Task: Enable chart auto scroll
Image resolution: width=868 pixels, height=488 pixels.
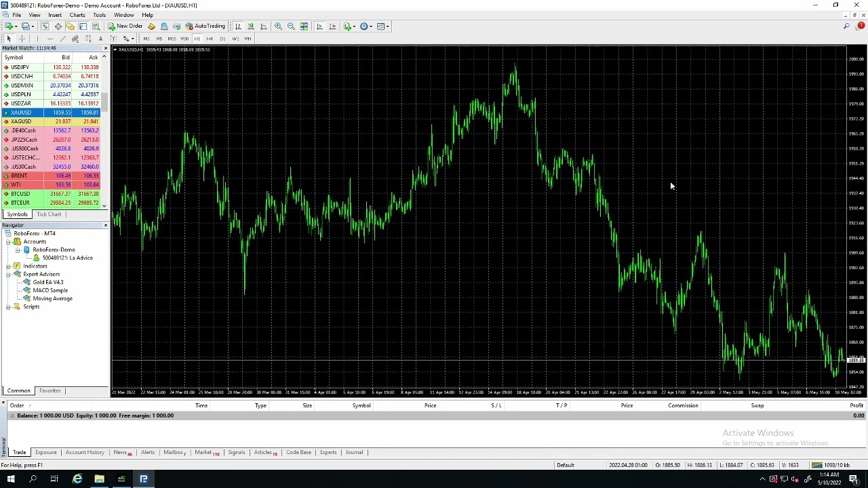Action: tap(319, 26)
